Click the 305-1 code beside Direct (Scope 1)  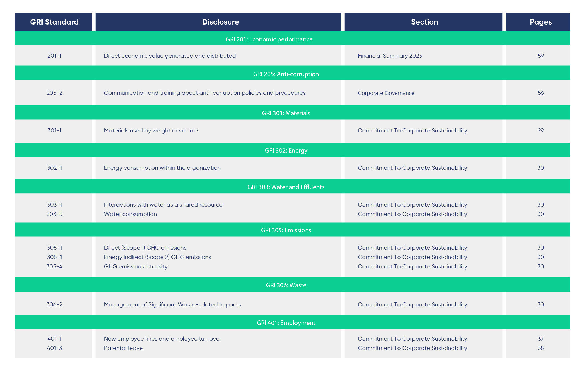54,248
